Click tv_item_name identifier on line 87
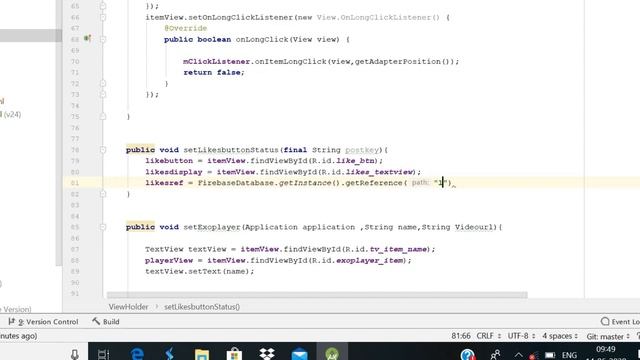Image resolution: width=640 pixels, height=360 pixels. point(398,249)
